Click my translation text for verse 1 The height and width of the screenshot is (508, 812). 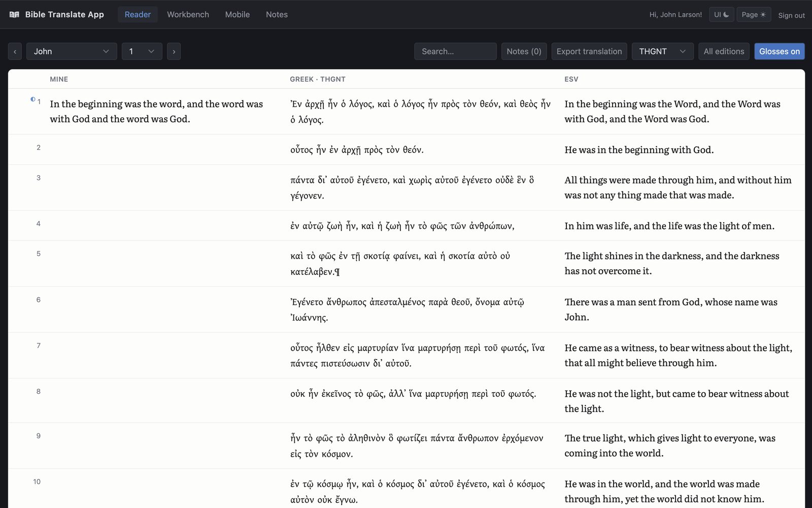pos(156,111)
